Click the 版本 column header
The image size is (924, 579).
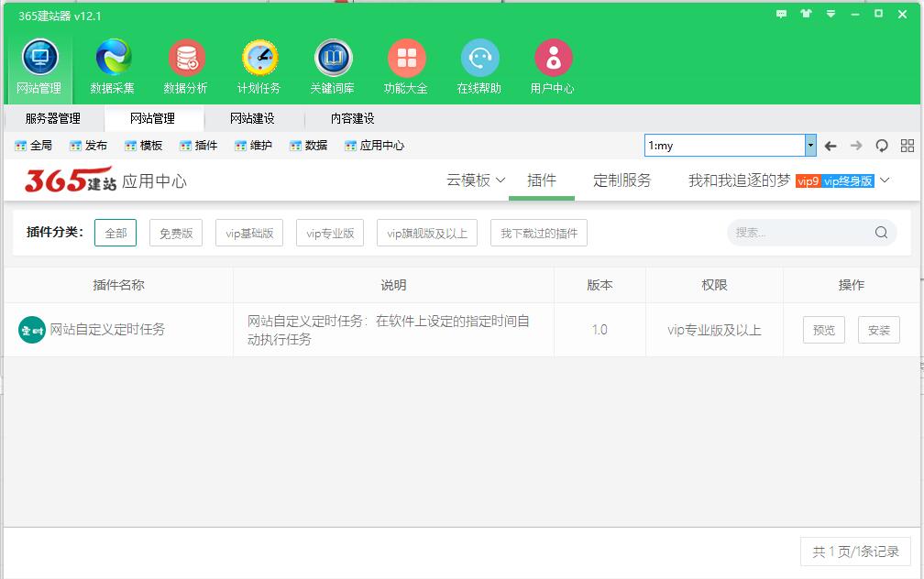(599, 285)
